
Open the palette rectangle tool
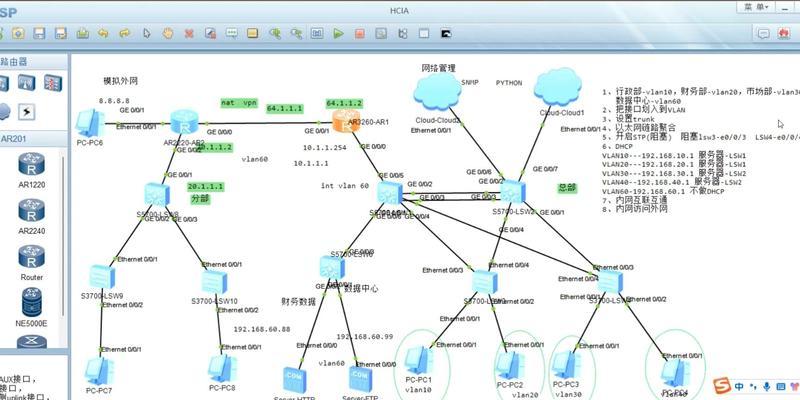pyautogui.click(x=253, y=34)
